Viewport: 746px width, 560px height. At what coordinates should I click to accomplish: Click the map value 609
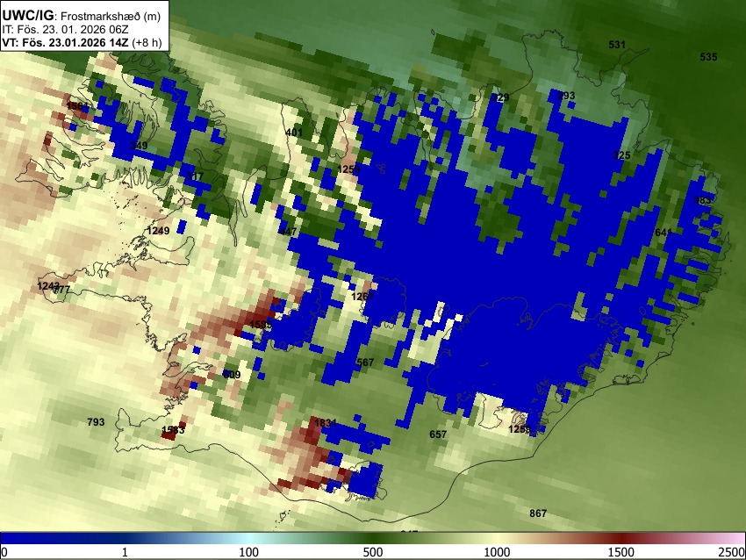(232, 375)
